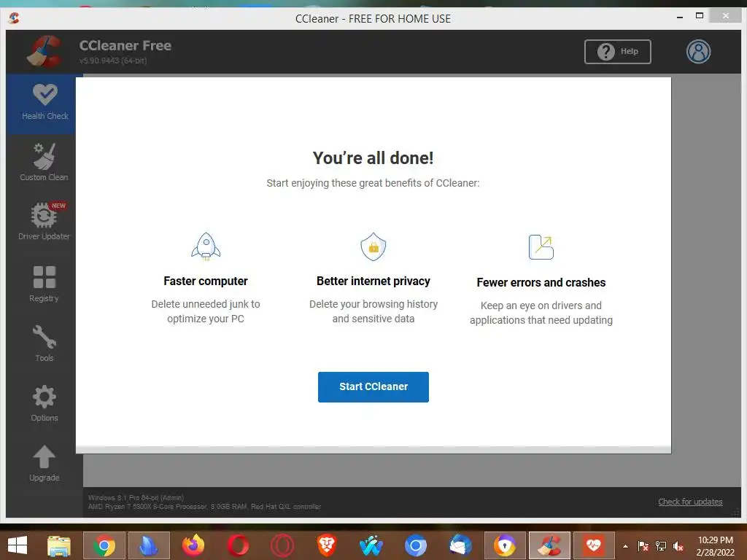This screenshot has height=560, width=747.
Task: Open the user account profile icon
Action: (698, 52)
